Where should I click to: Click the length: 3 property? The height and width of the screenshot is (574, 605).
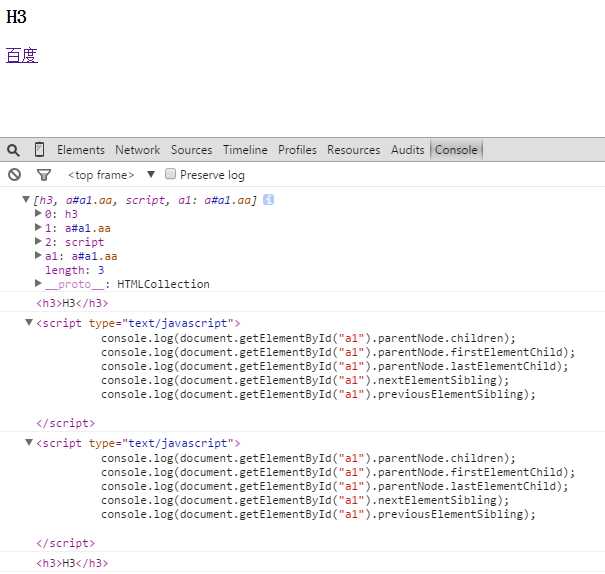(74, 270)
